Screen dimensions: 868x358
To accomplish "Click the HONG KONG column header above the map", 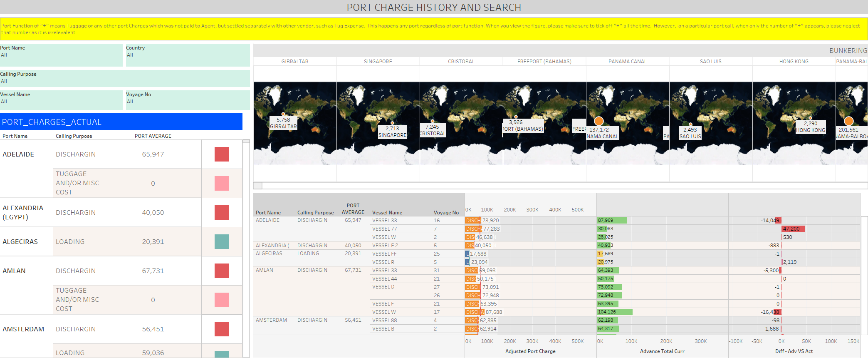I will [794, 62].
